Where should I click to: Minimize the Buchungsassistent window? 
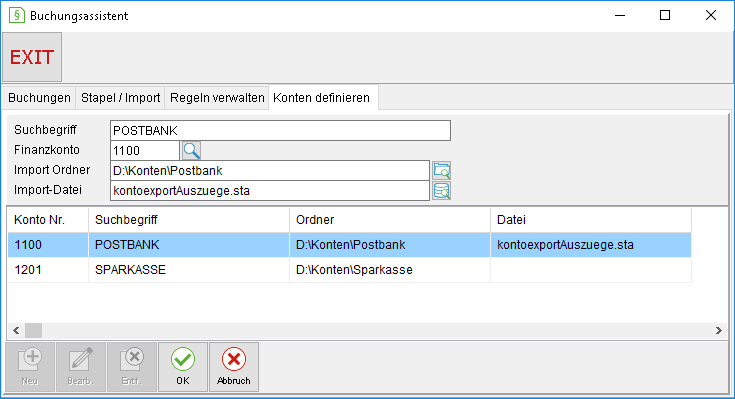tap(620, 15)
